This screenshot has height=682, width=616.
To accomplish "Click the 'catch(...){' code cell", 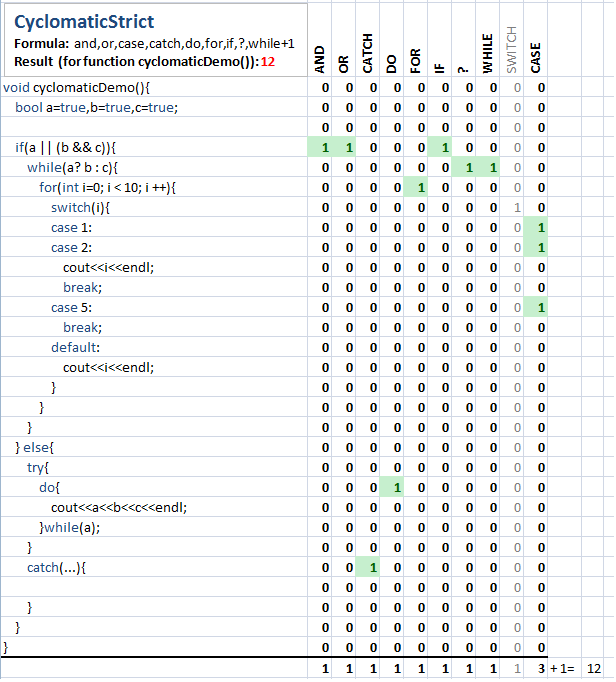I will [x=154, y=568].
